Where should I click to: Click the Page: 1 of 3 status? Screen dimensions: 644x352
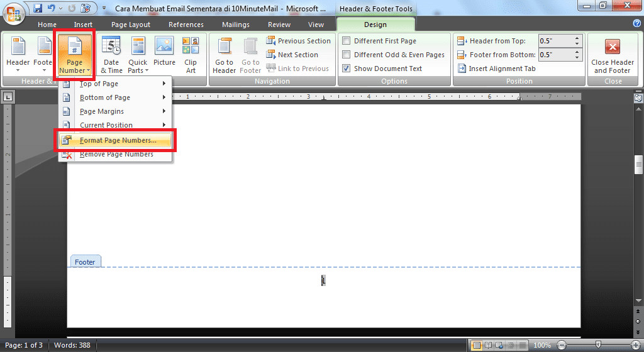pos(24,346)
